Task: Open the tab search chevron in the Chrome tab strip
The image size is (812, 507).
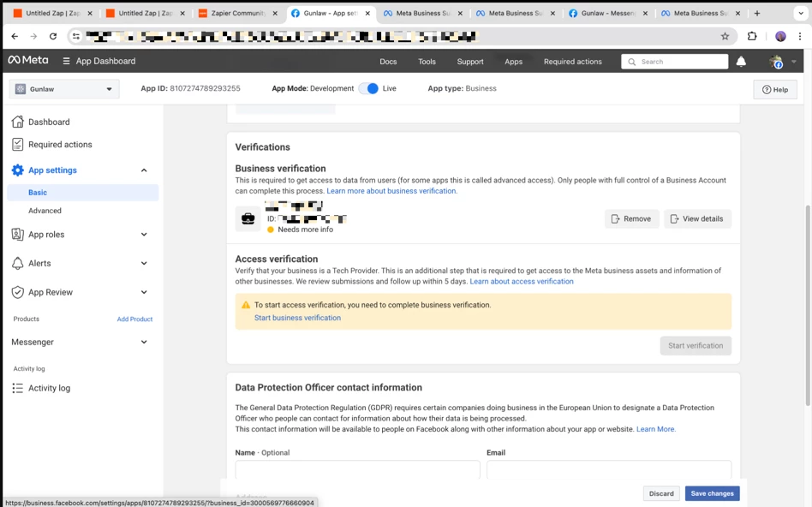Action: (x=801, y=14)
